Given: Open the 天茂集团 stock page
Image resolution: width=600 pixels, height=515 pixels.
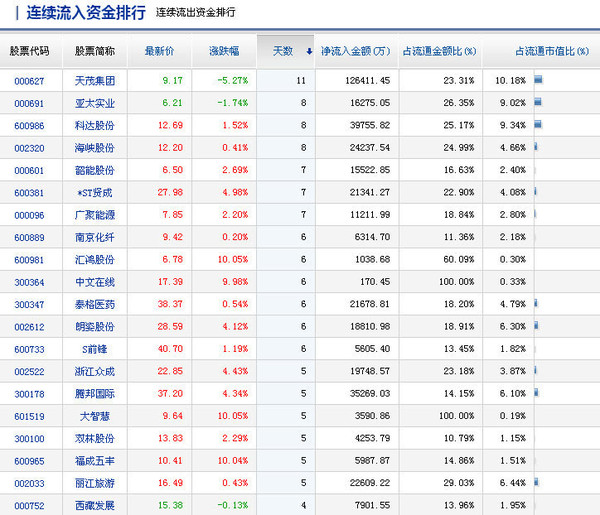Looking at the screenshot, I should (x=95, y=81).
